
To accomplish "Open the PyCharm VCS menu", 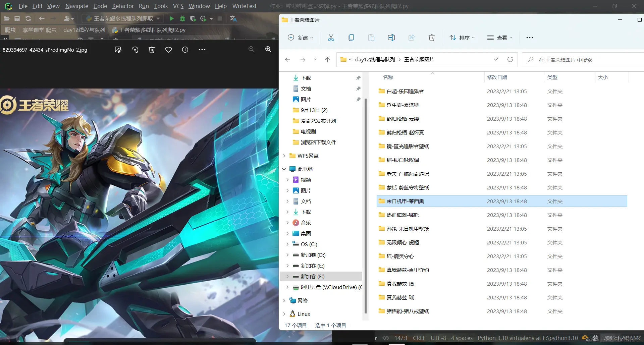I will pyautogui.click(x=178, y=6).
